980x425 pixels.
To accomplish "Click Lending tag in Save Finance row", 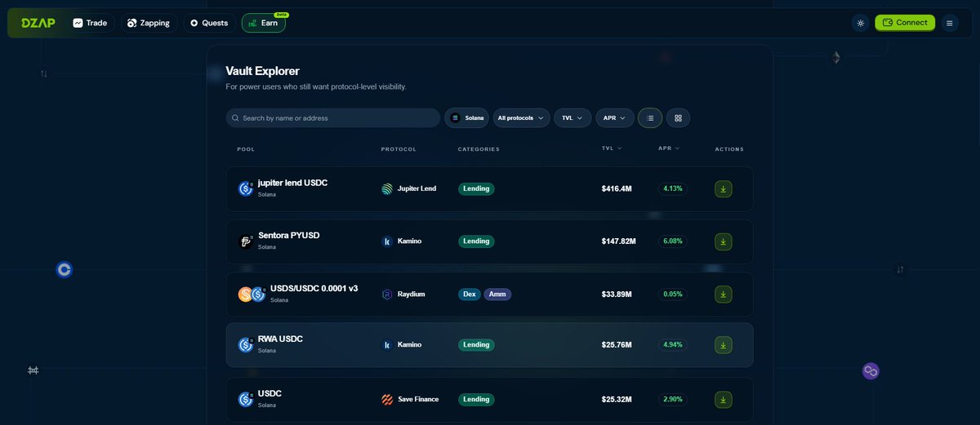I will click(476, 400).
